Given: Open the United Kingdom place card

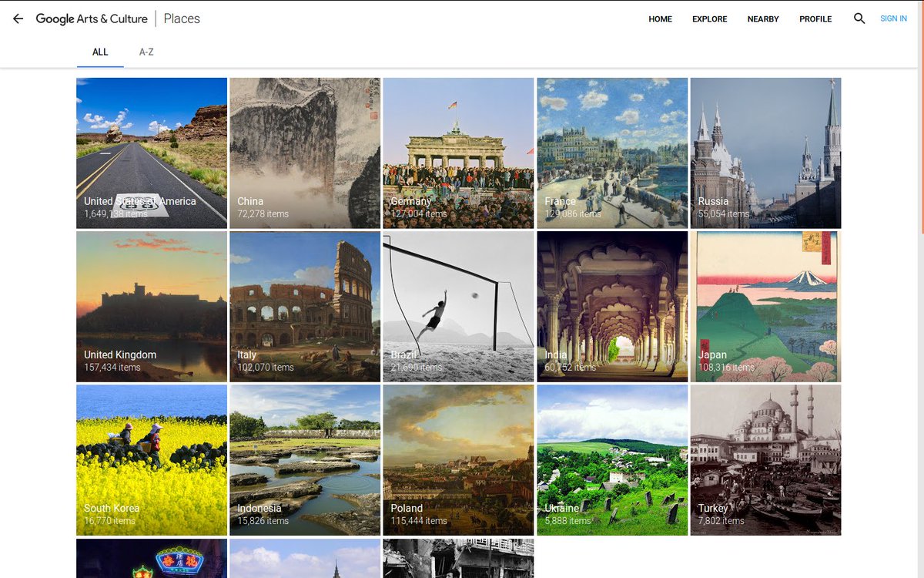Looking at the screenshot, I should [152, 307].
